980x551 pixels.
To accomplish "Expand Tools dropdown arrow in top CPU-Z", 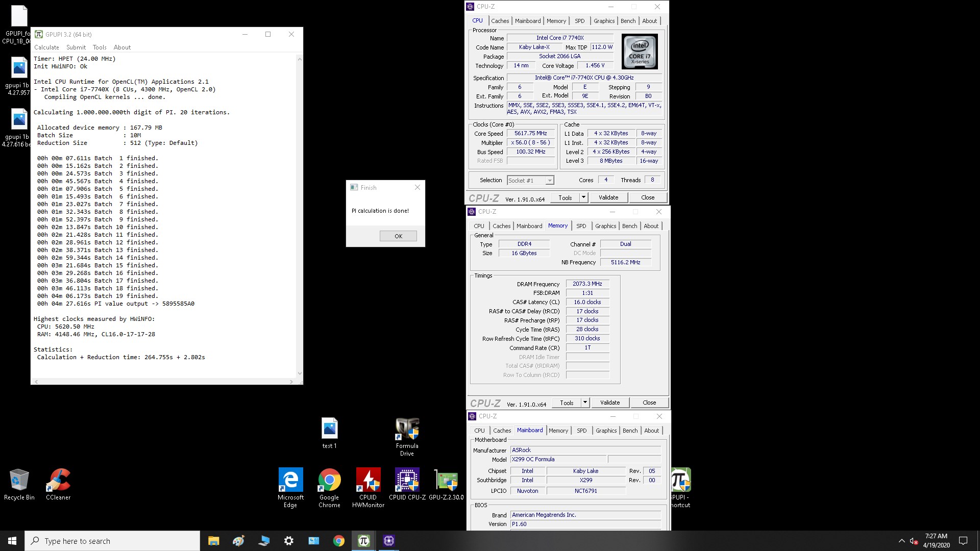I will (x=584, y=197).
